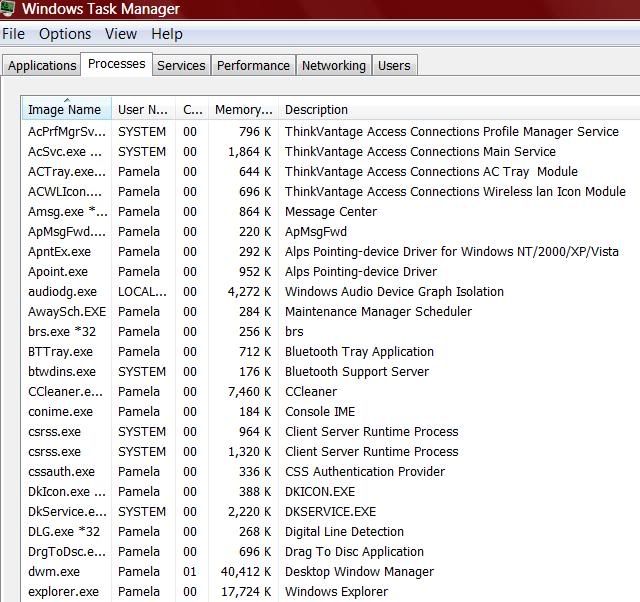Select the audiodg.exe process entry
The height and width of the screenshot is (602, 640).
coord(62,292)
